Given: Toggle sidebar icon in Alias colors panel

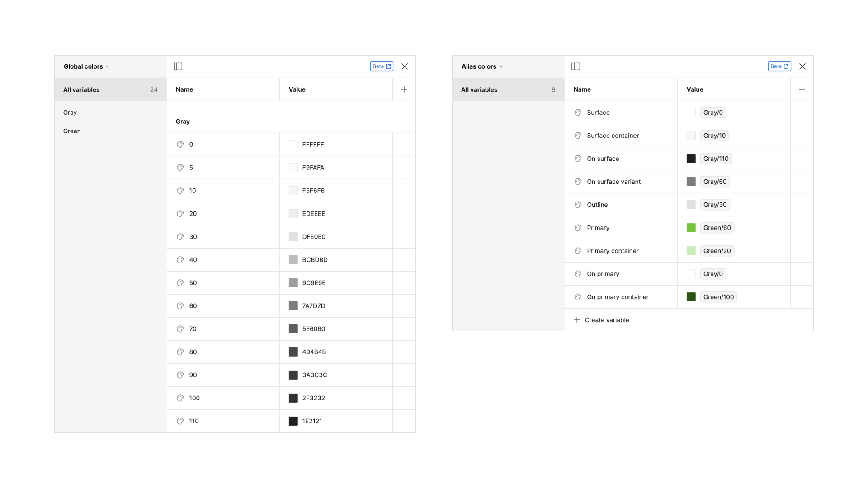Looking at the screenshot, I should click(x=576, y=66).
